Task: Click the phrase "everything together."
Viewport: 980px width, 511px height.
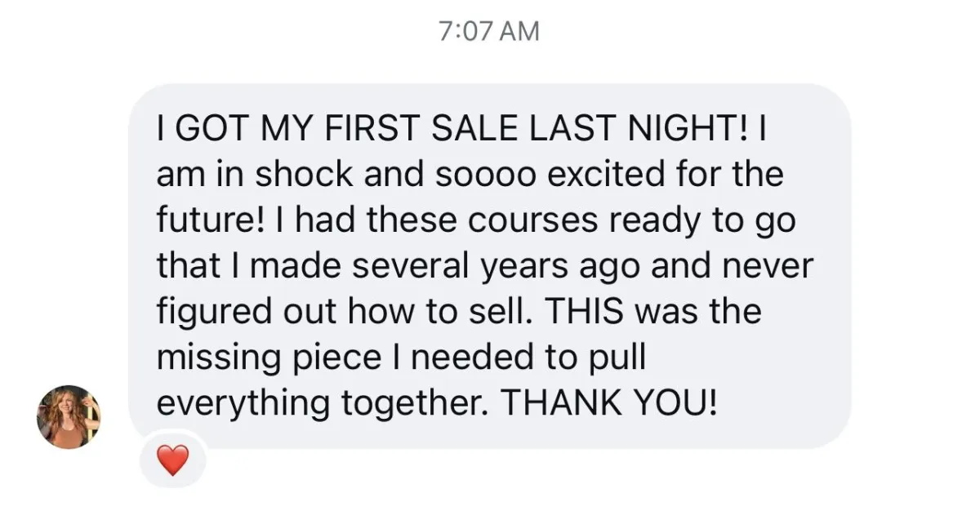Action: (321, 404)
